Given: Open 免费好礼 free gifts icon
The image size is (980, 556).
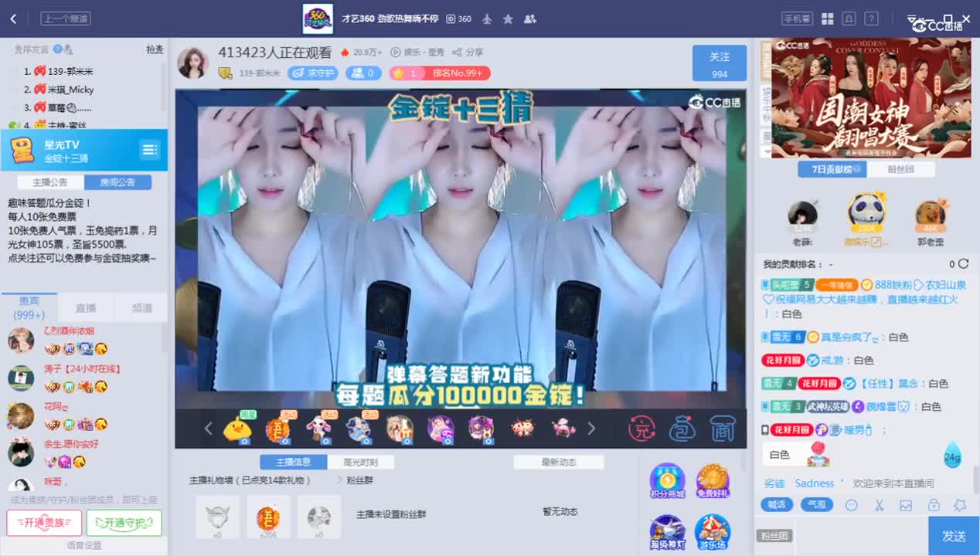Looking at the screenshot, I should pos(713,480).
